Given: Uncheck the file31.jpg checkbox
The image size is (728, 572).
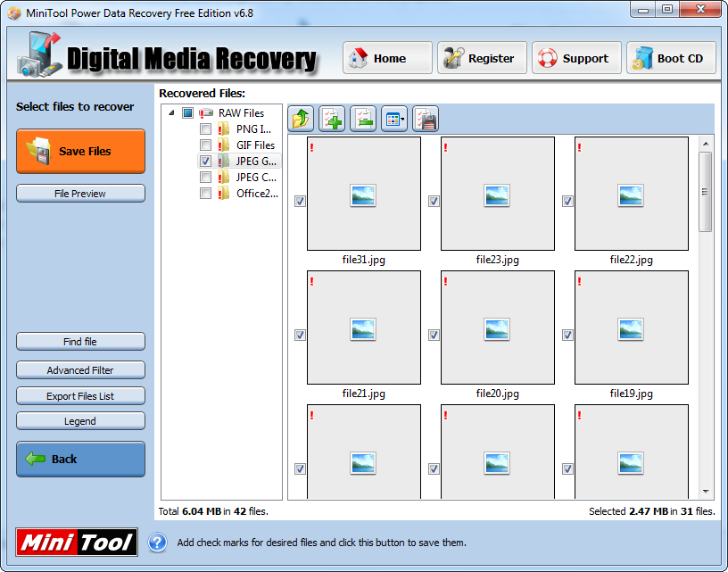Looking at the screenshot, I should 300,201.
